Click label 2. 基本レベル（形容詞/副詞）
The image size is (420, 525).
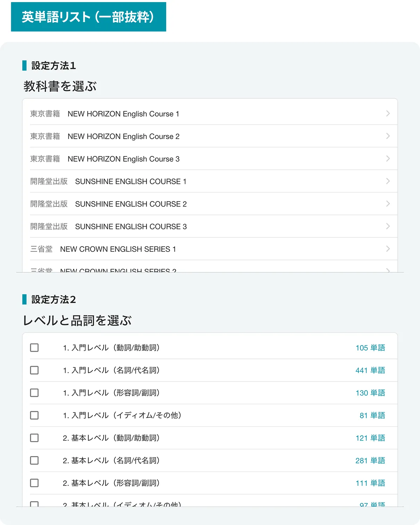(x=111, y=483)
